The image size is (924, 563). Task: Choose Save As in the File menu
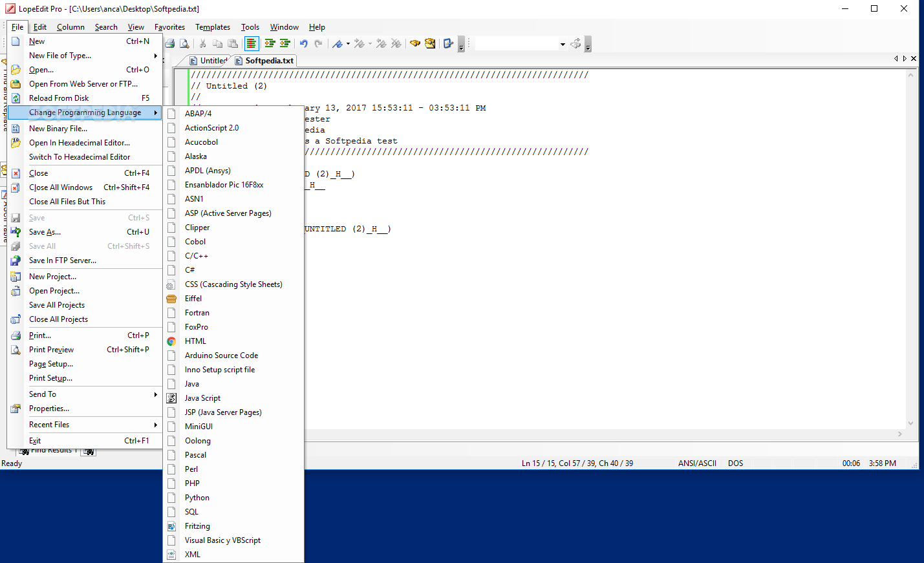coord(85,232)
